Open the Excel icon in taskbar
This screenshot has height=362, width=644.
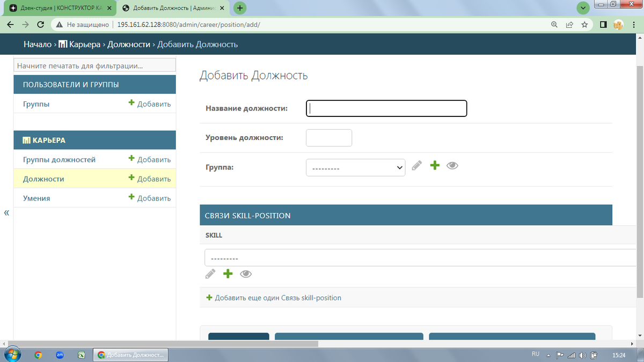[x=82, y=355]
